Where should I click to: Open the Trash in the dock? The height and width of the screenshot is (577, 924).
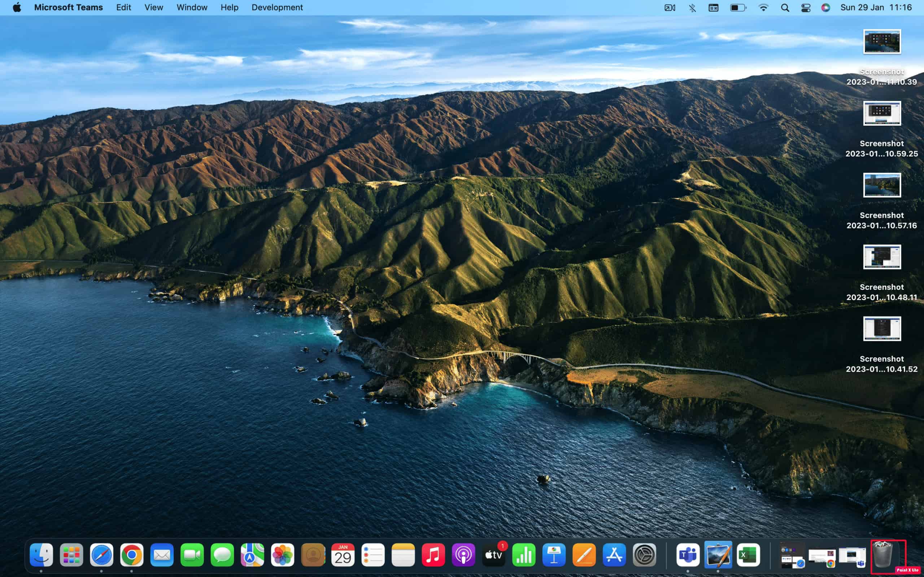[883, 555]
